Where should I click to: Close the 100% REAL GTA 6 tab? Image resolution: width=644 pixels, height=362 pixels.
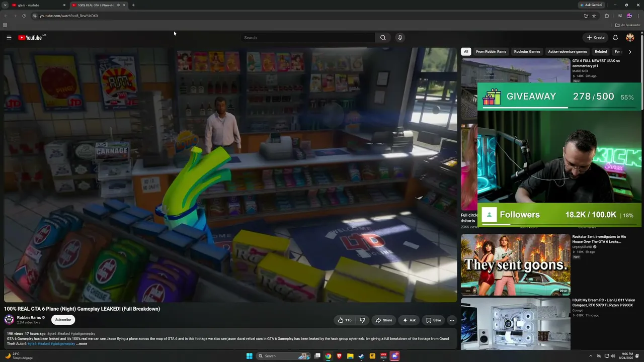coord(124,5)
